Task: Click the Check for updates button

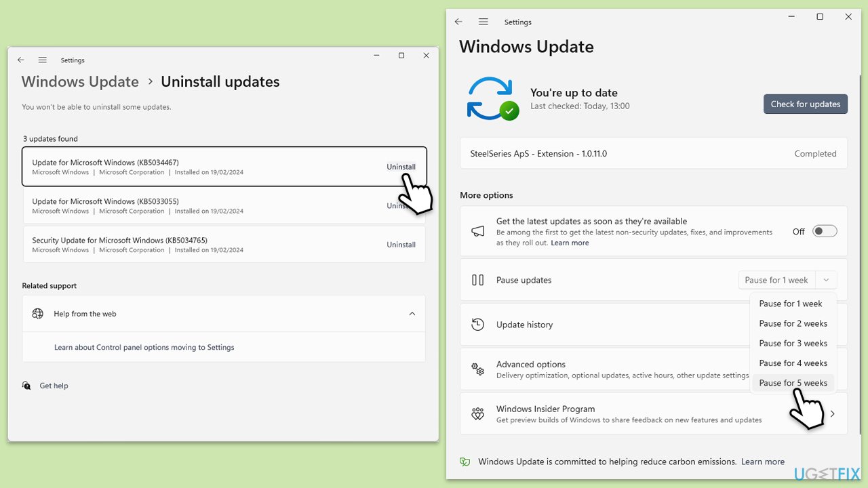Action: point(806,104)
